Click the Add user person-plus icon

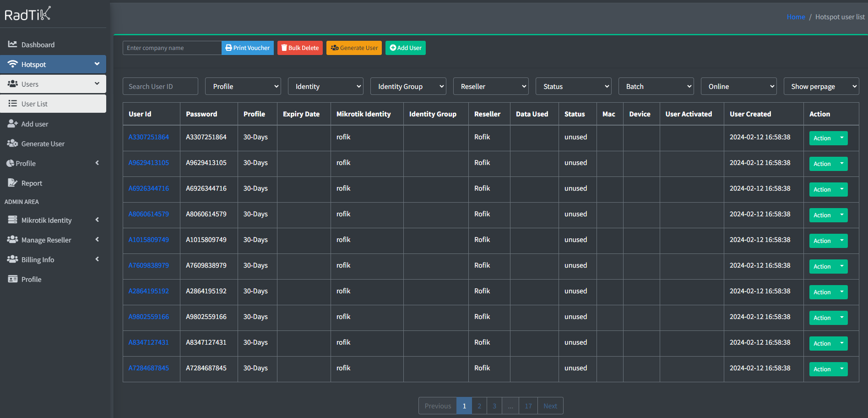(x=13, y=124)
